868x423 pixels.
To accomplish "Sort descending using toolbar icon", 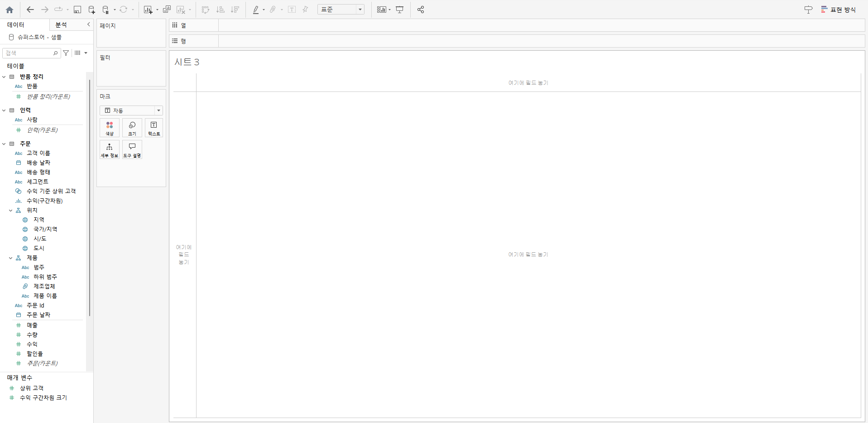I will click(x=235, y=10).
